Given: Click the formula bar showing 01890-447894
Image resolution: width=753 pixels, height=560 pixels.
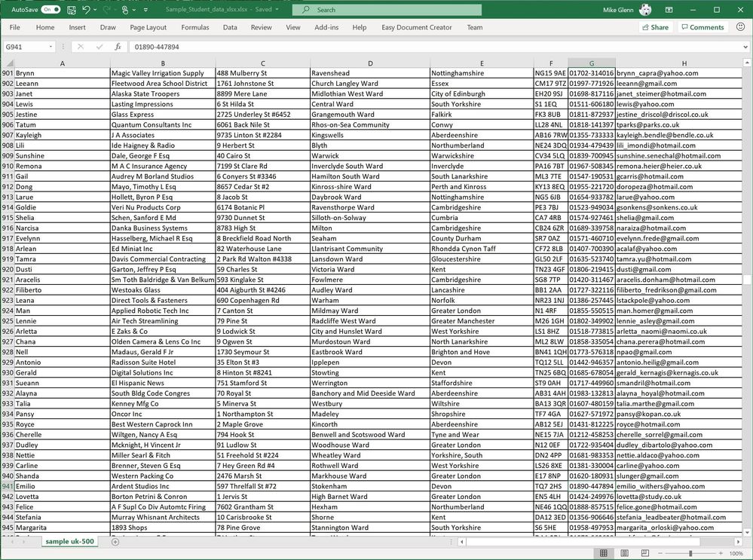Looking at the screenshot, I should point(435,47).
